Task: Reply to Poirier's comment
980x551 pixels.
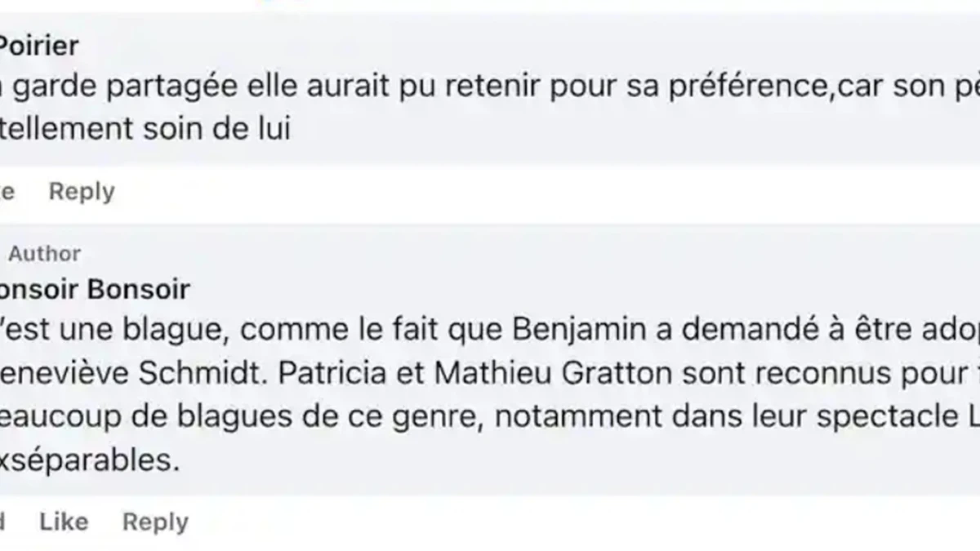Action: tap(82, 192)
